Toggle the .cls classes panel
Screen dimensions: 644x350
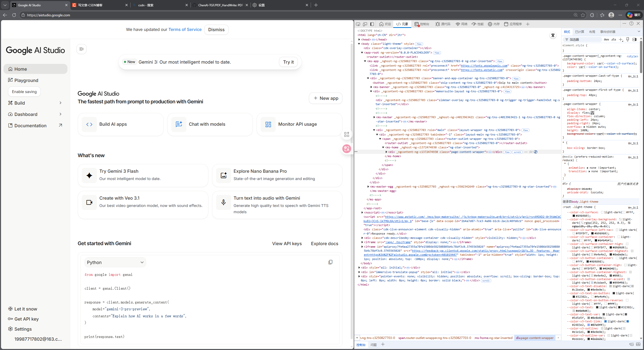pos(614,39)
